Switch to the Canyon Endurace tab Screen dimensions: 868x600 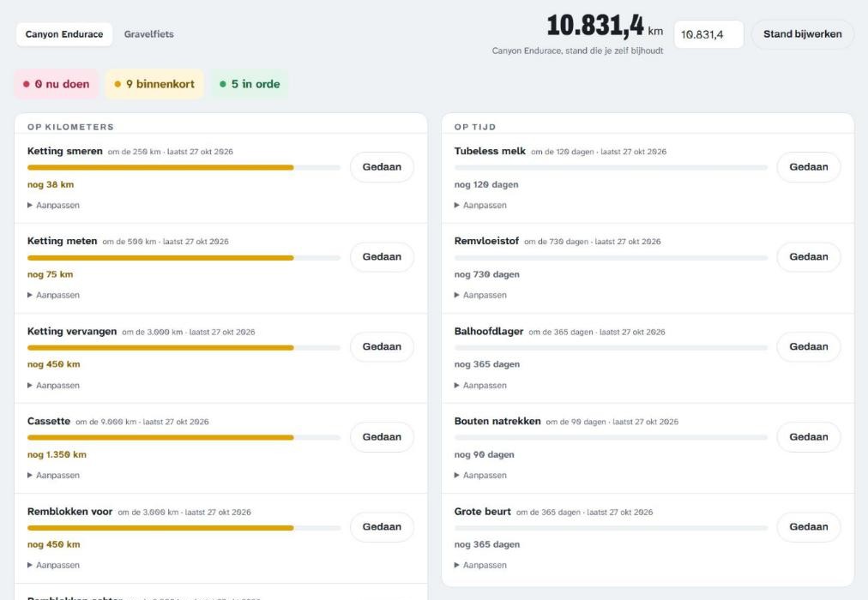64,34
